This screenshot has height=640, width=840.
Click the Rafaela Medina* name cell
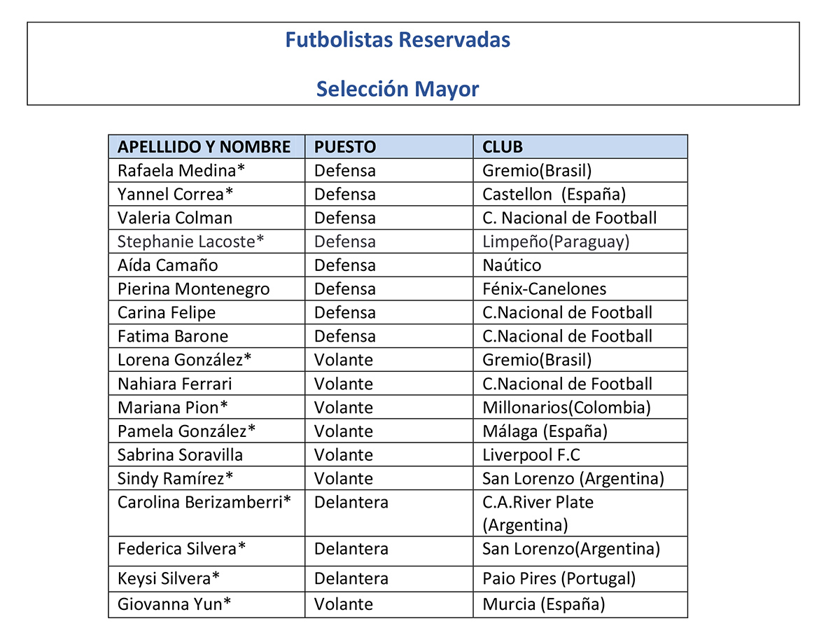206,170
